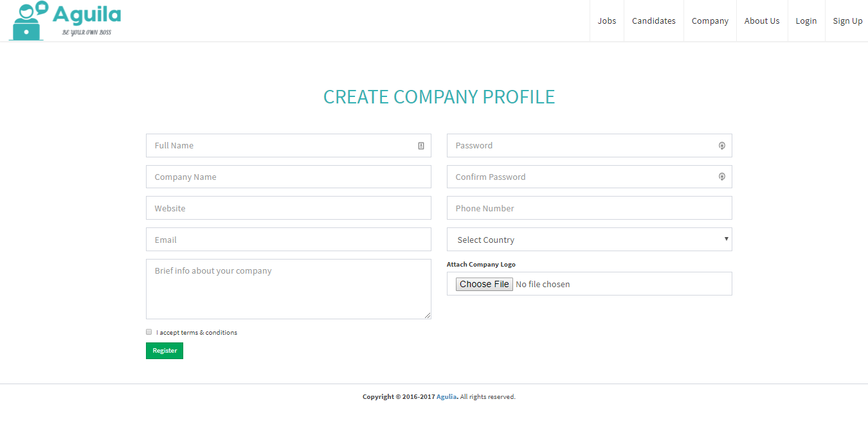This screenshot has width=868, height=424.
Task: Open the Company navigation item
Action: pos(710,21)
